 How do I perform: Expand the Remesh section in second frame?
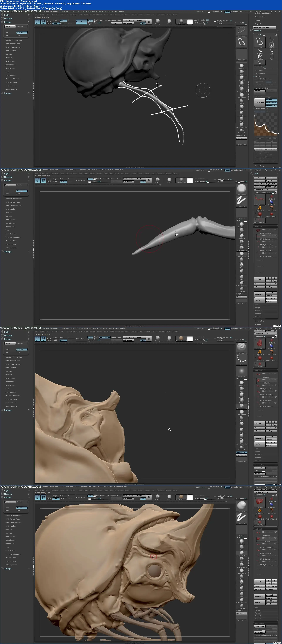(x=258, y=310)
